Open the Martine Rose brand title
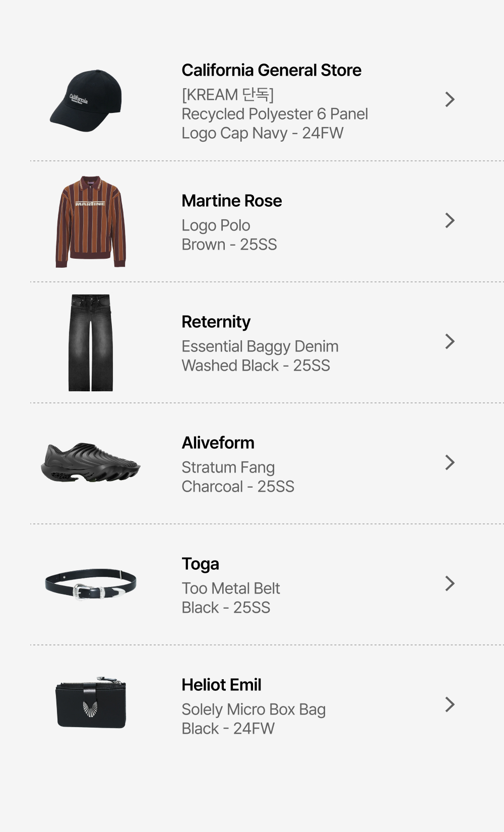 coord(231,201)
